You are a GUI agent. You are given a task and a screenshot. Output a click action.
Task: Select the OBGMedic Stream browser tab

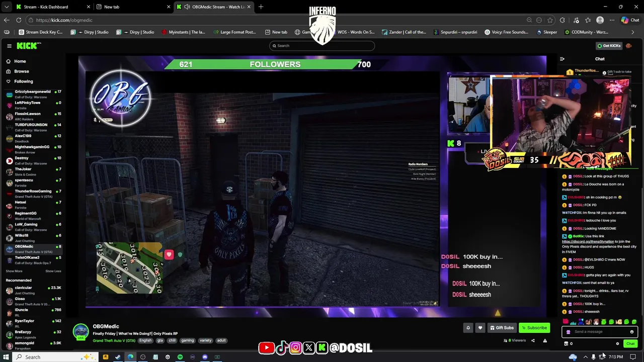[x=214, y=7]
